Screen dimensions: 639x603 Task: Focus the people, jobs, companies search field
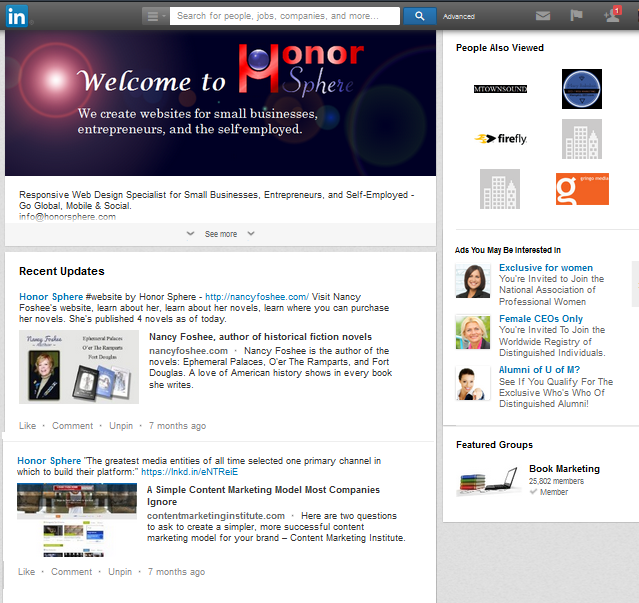pyautogui.click(x=284, y=16)
